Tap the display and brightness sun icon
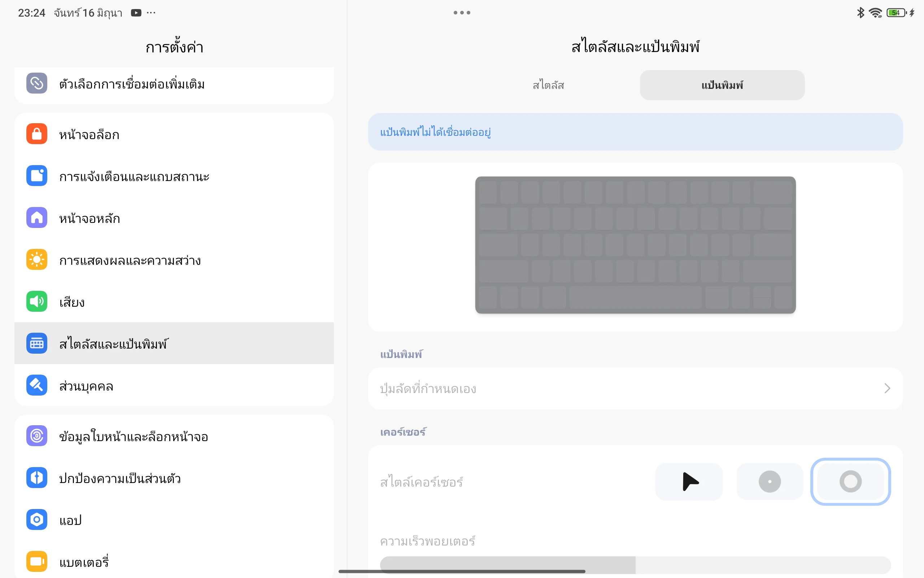The width and height of the screenshot is (924, 578). [37, 260]
